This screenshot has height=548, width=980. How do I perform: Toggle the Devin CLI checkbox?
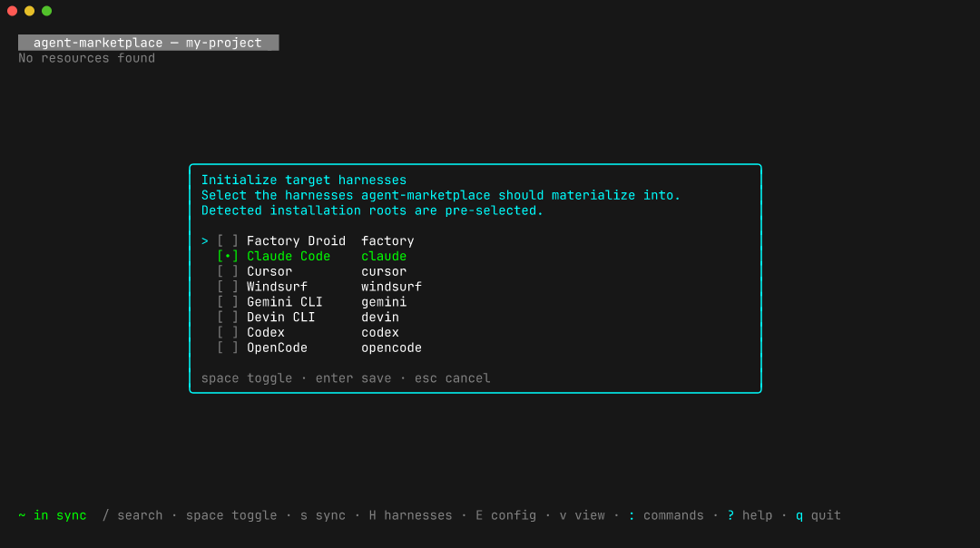(228, 318)
